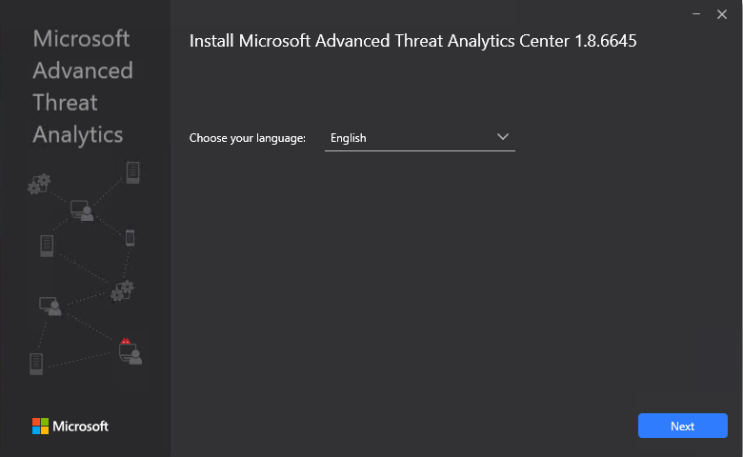Click the Microsoft logo at bottom left

pos(70,426)
